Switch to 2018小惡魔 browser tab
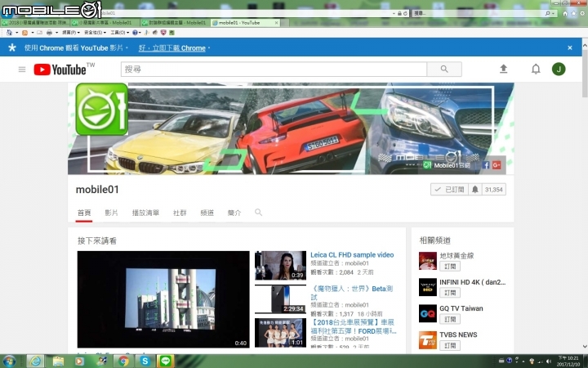The width and height of the screenshot is (588, 368). coord(35,23)
